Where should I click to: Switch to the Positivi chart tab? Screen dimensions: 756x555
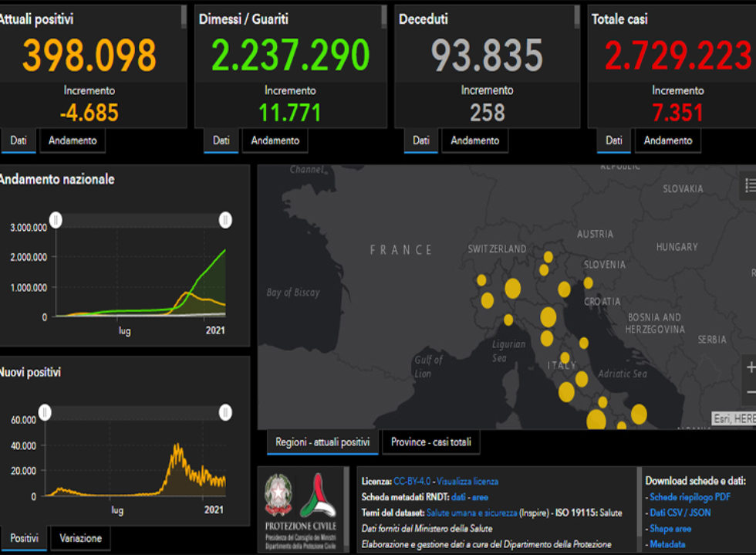click(x=24, y=538)
